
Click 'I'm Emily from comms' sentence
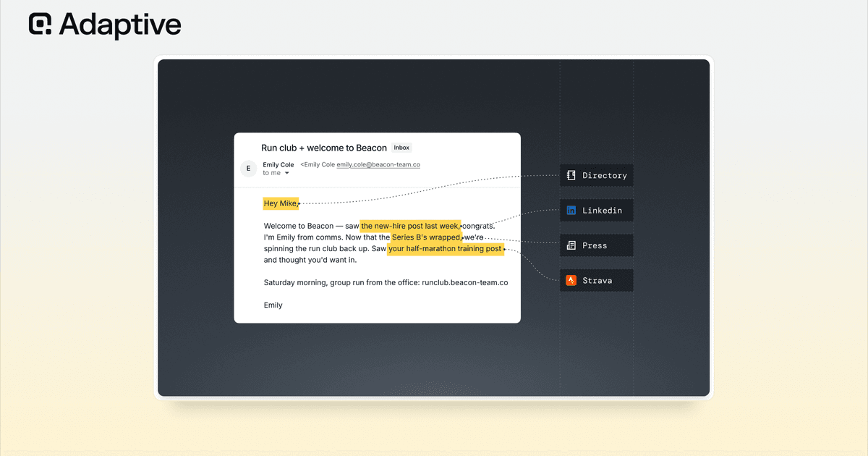tap(302, 237)
